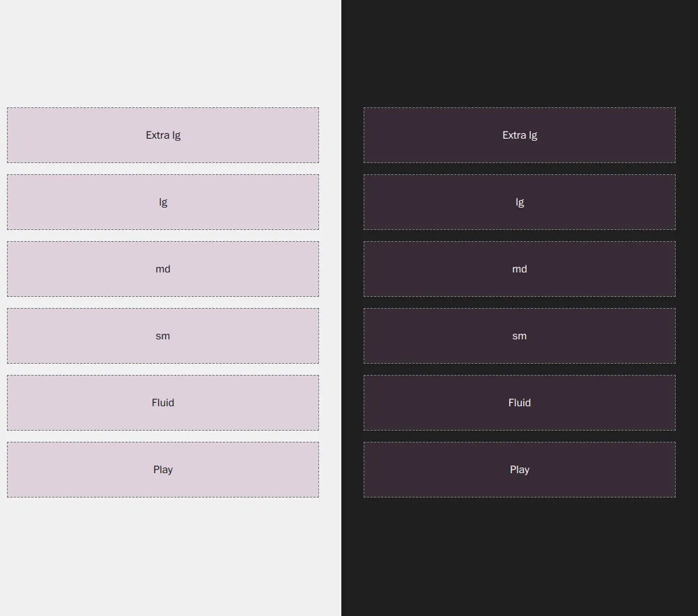Click the light panel "Fluid" box

click(163, 403)
